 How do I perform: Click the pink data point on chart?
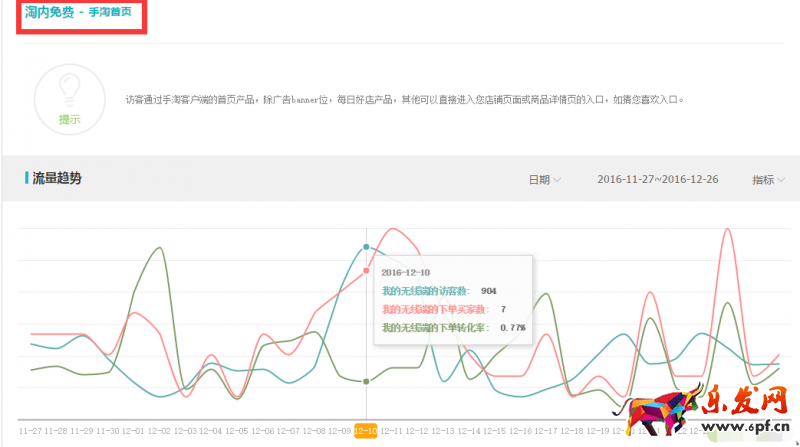click(367, 270)
